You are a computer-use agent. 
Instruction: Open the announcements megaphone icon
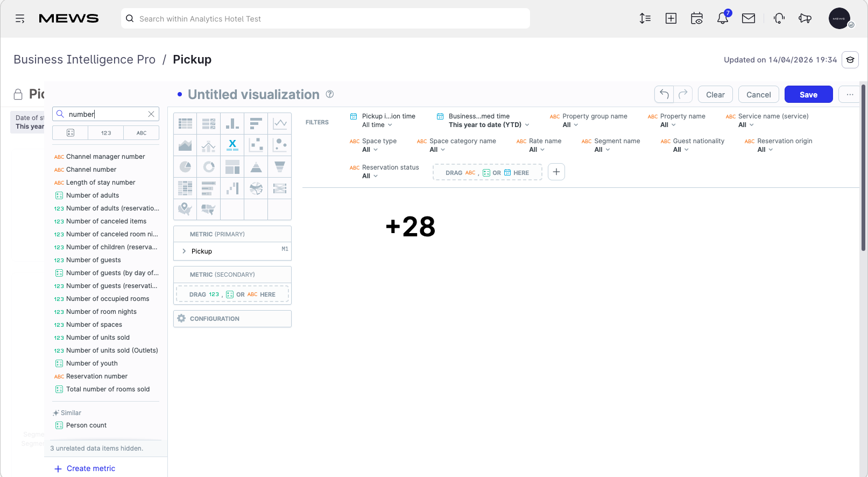(x=805, y=18)
